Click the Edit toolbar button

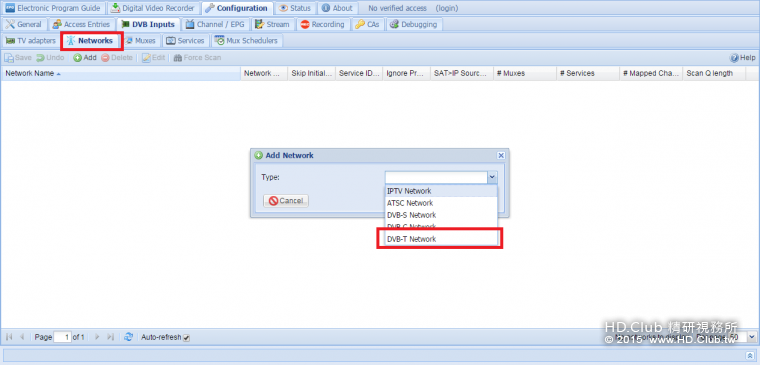pos(154,58)
